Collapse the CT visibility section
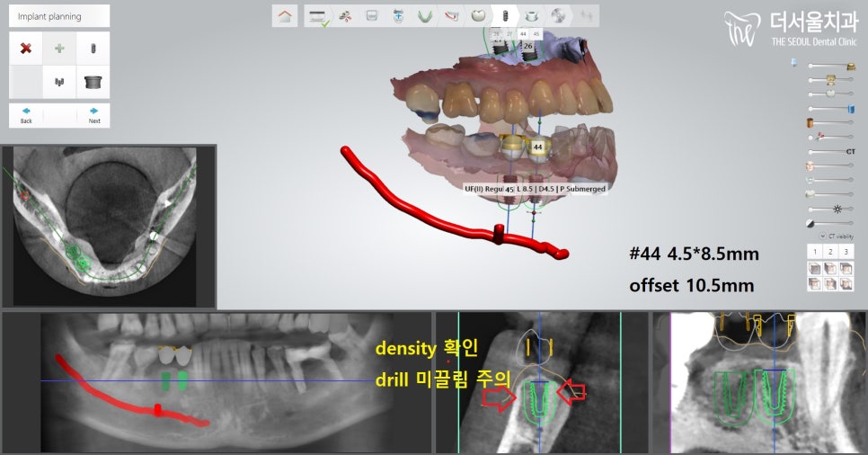Image resolution: width=868 pixels, height=455 pixels. coord(821,236)
